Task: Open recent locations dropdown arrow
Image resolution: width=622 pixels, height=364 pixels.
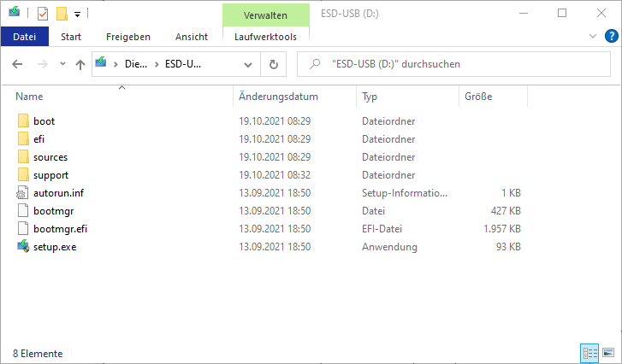Action: tap(62, 64)
